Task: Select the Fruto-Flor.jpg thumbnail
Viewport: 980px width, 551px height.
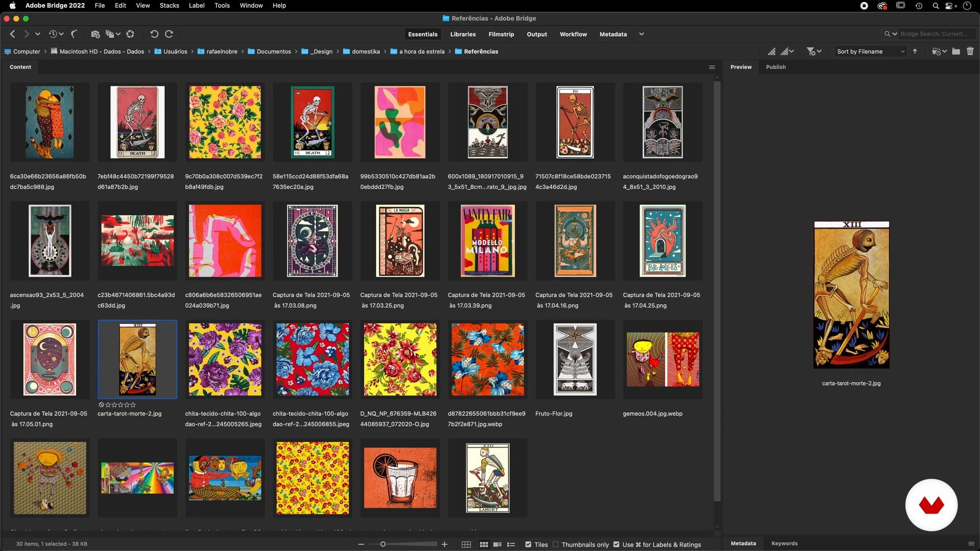Action: 575,360
